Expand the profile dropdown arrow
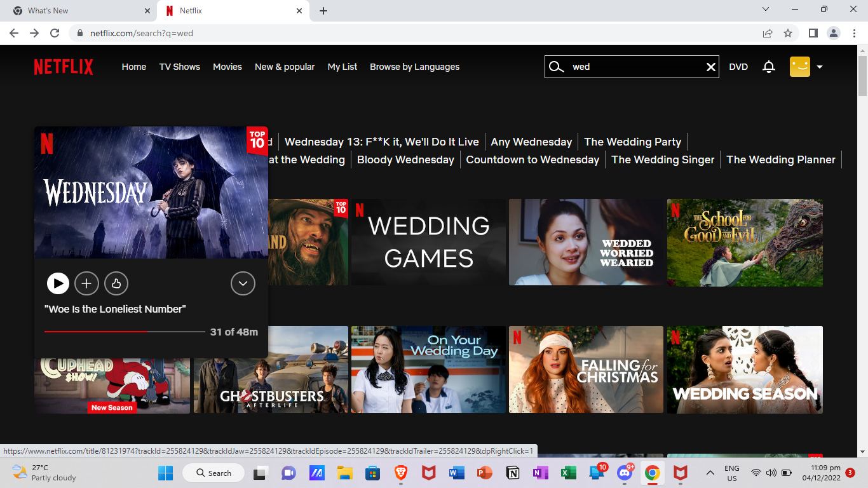This screenshot has height=488, width=868. pos(820,67)
